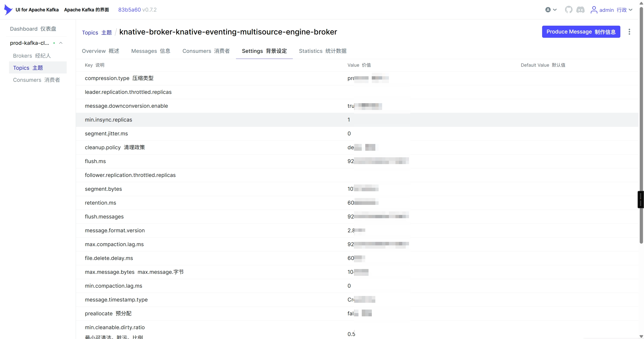Follow the Topics breadcrumb link
Viewport: 644px width, 339px height.
tap(97, 32)
